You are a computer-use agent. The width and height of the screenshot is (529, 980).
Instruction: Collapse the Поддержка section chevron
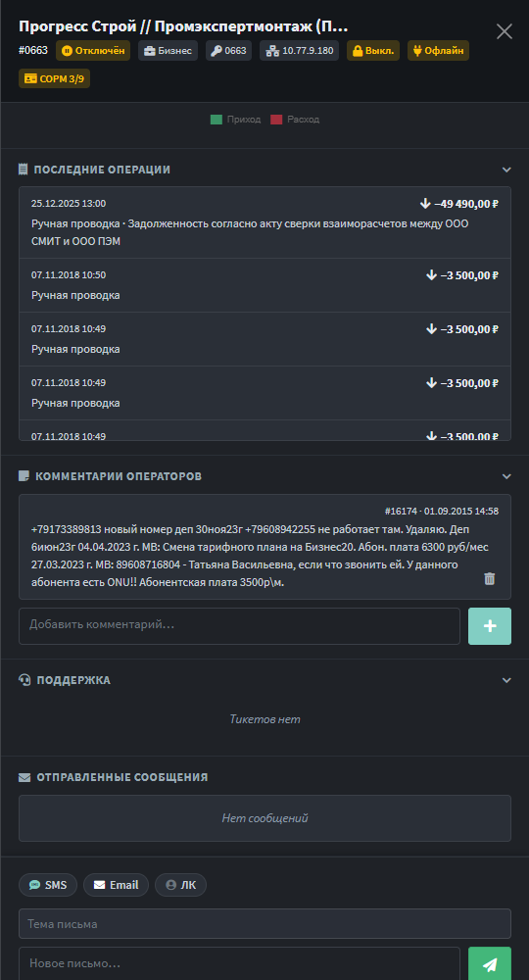506,680
